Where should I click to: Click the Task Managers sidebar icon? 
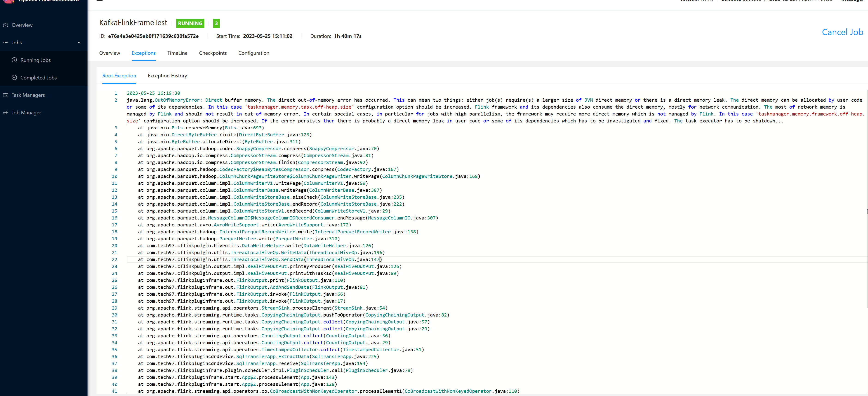5,95
